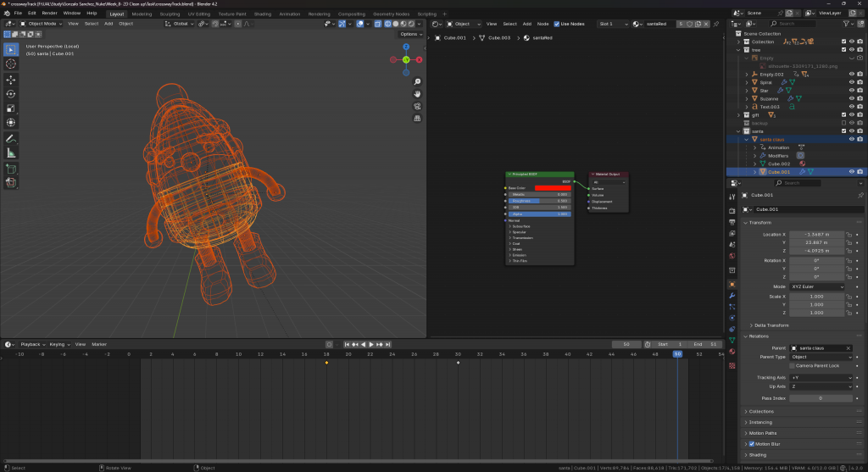The width and height of the screenshot is (868, 472).
Task: Uncheck Use Nodes in shader editor
Action: pyautogui.click(x=556, y=24)
